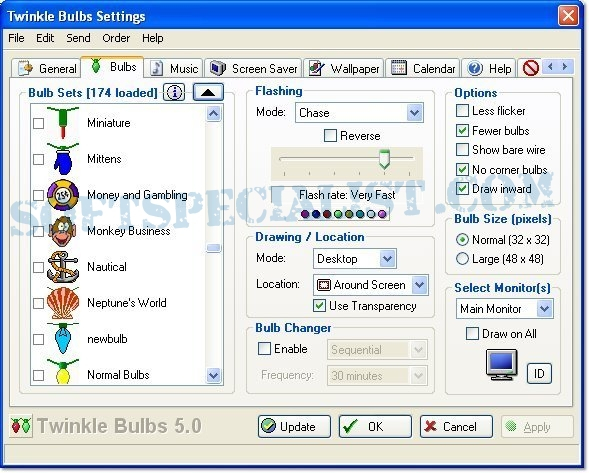Click the Money and Gambling chip icon
The width and height of the screenshot is (589, 473).
[63, 195]
